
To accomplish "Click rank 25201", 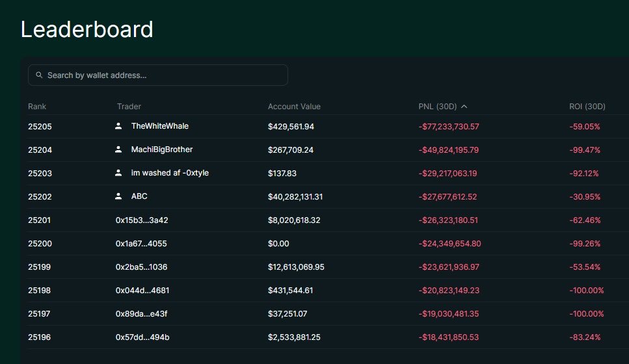I will pos(39,220).
